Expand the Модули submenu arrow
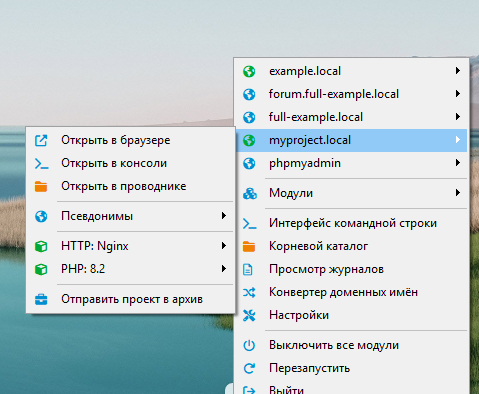 pyautogui.click(x=458, y=193)
